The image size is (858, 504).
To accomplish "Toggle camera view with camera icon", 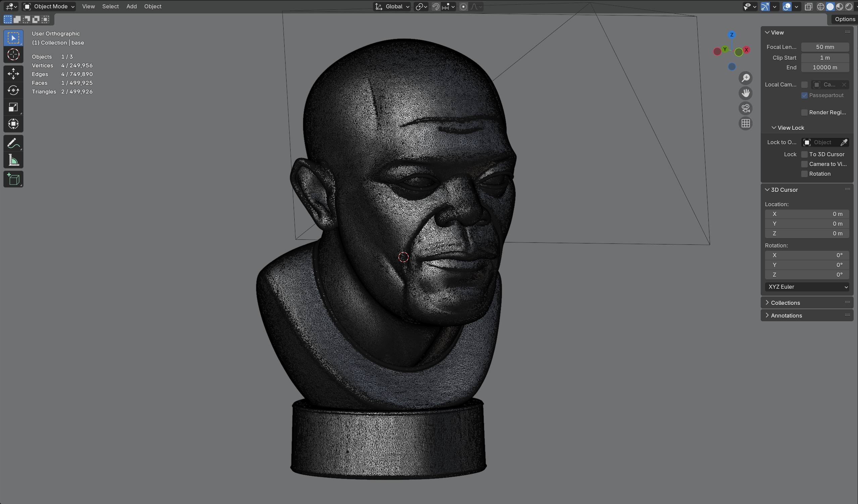I will pos(746,109).
